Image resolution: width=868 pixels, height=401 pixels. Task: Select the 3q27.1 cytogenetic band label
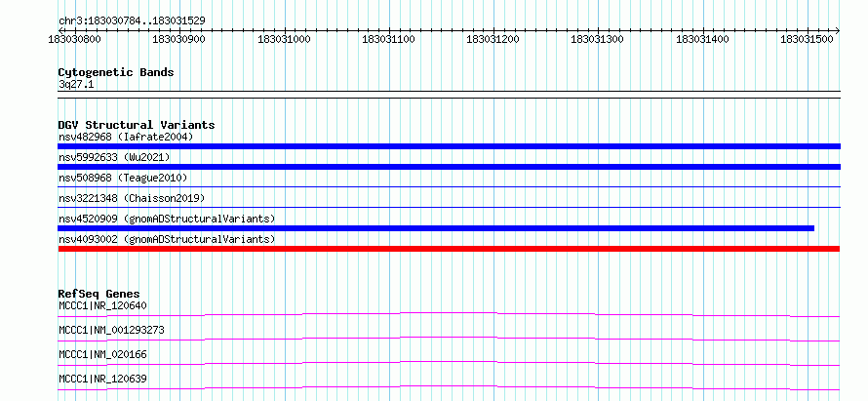point(76,85)
